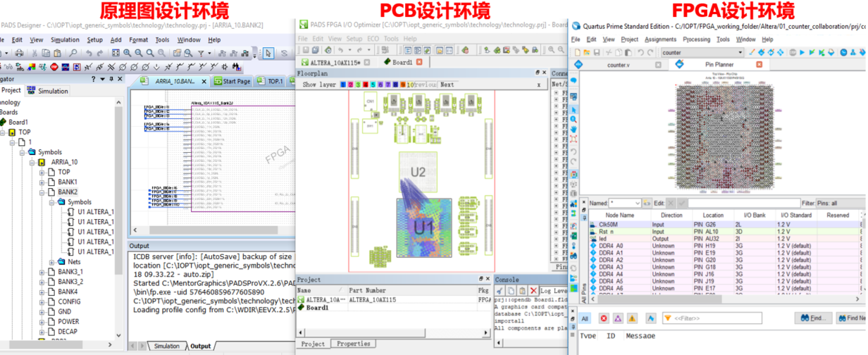Click the fit-to-window icon in Pin Planner sidebar
Screen dimensions: 868x355
[x=573, y=139]
